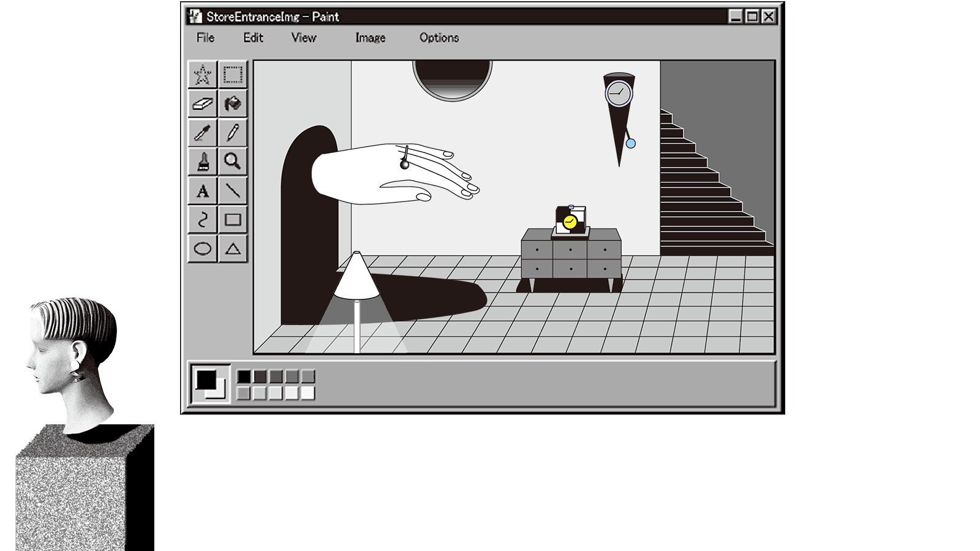This screenshot has width=980, height=551.
Task: Select the Curve tool
Action: pyautogui.click(x=202, y=219)
